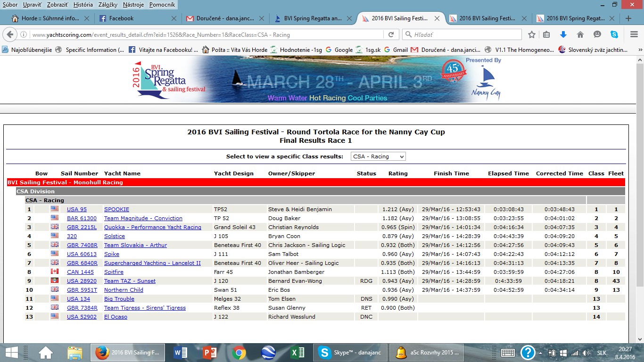Open the SPOOKIE yacht link

coord(116,209)
